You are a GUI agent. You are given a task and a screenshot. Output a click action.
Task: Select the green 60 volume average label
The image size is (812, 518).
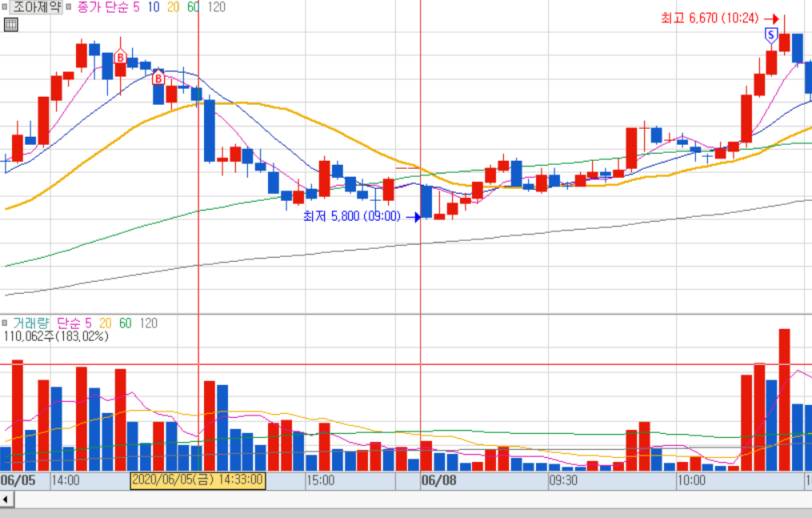click(x=126, y=323)
